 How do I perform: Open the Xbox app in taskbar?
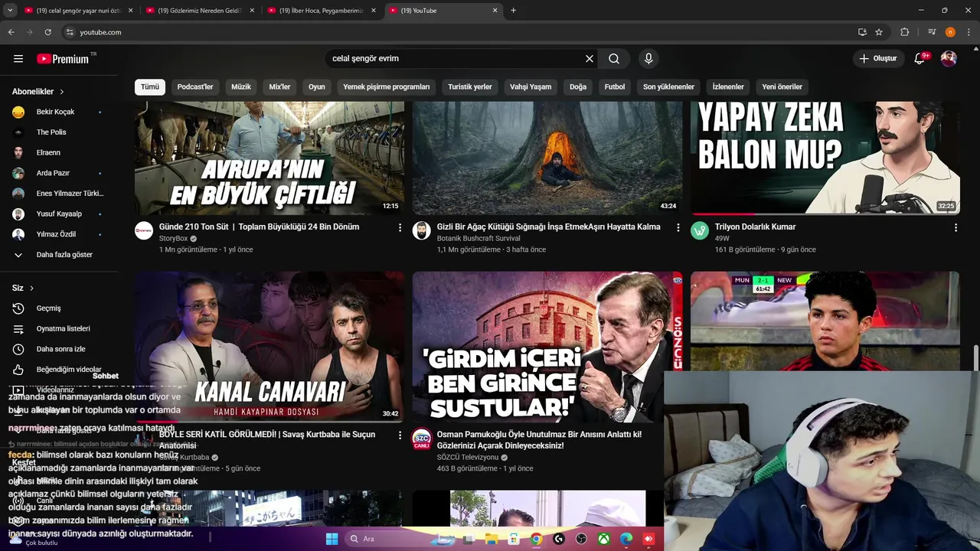click(x=604, y=539)
